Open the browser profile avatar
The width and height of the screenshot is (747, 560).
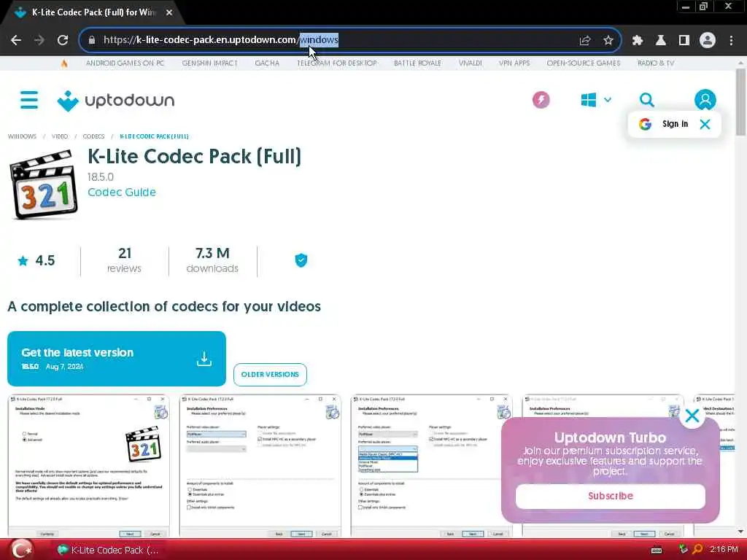pyautogui.click(x=708, y=41)
